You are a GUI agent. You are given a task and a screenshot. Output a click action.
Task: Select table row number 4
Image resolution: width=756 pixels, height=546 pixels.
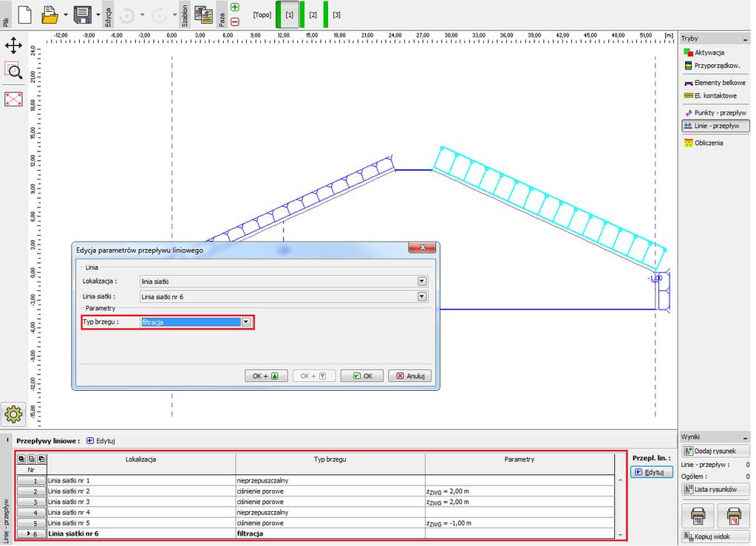(x=31, y=512)
